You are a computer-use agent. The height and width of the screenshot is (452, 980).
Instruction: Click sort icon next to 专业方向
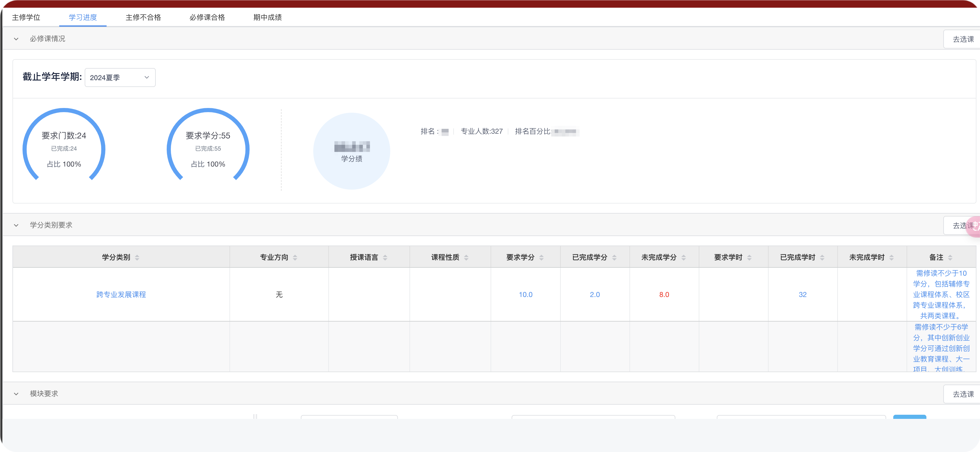[x=295, y=258]
